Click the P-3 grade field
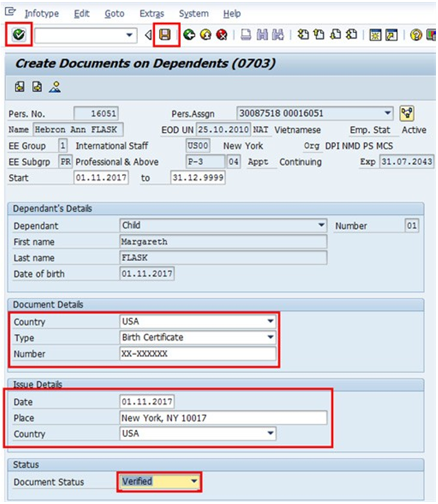Screen dimensions: 438x504 point(206,162)
